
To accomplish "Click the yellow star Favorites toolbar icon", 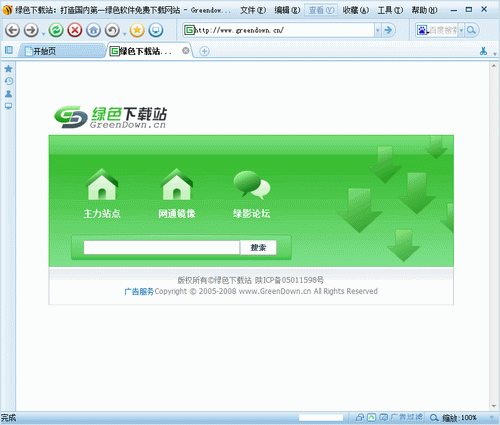I will tap(137, 30).
